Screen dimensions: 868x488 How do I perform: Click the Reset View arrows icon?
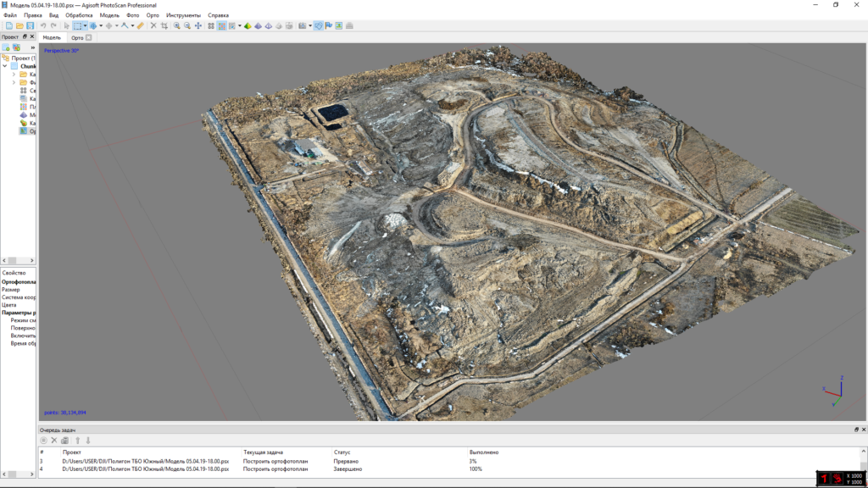[x=198, y=26]
